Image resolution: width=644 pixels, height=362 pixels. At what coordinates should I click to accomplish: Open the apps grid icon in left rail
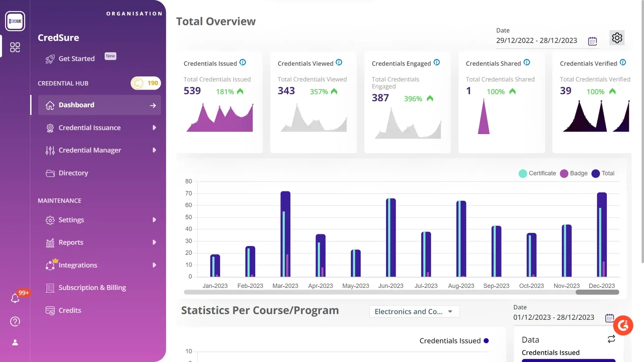tap(15, 47)
